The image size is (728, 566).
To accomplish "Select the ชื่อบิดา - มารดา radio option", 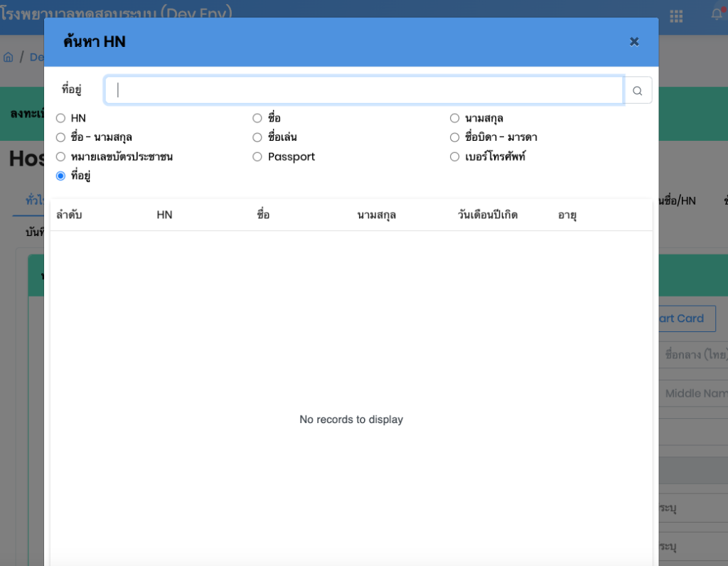I will [455, 137].
